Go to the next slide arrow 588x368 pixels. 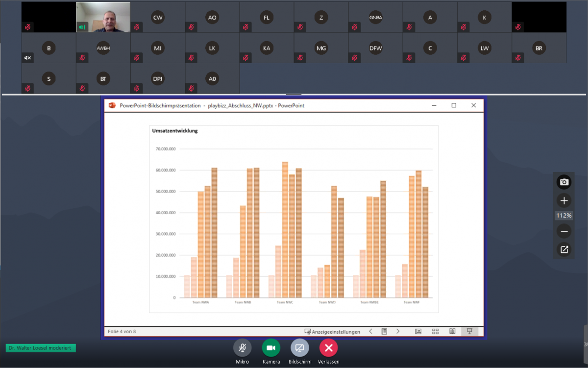pyautogui.click(x=398, y=331)
